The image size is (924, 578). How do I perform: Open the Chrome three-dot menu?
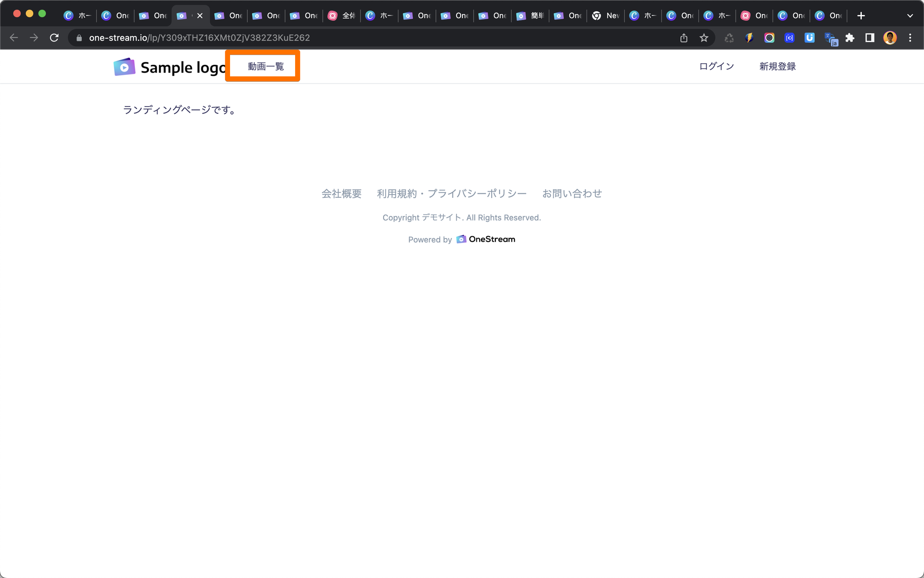tap(910, 38)
